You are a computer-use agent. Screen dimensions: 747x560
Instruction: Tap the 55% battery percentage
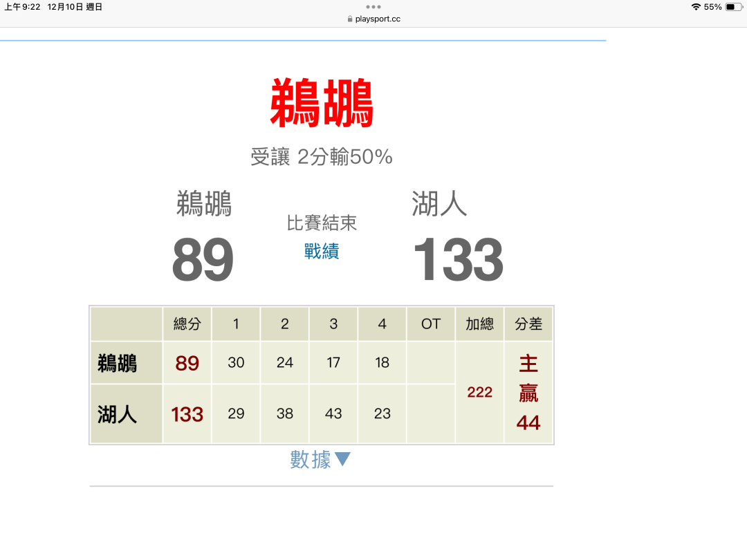click(712, 7)
